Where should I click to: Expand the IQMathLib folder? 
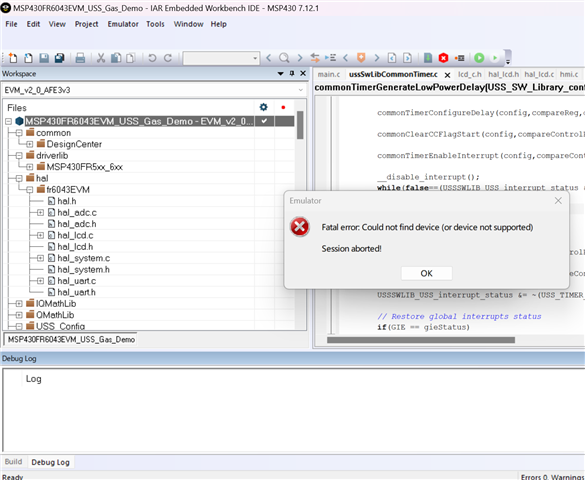tap(19, 304)
